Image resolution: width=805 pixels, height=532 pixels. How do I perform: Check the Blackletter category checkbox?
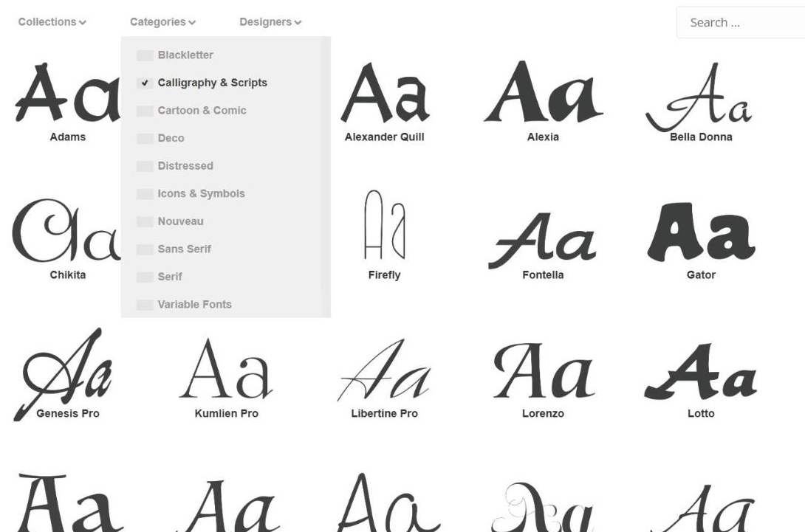[x=145, y=55]
